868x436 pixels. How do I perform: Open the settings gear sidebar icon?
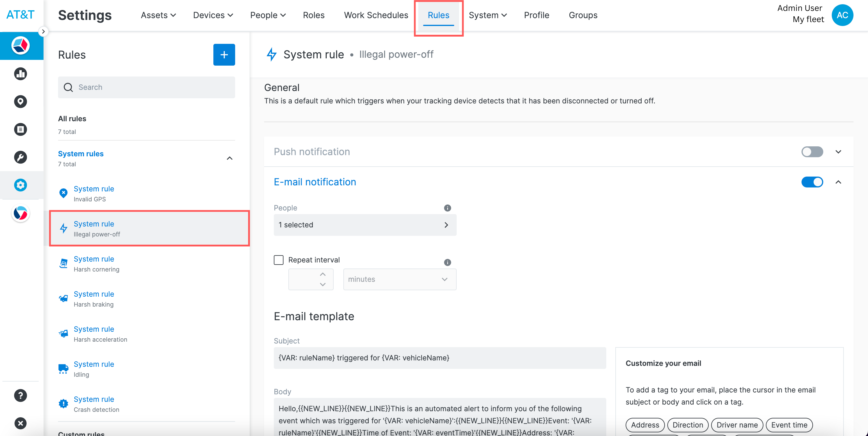coord(21,185)
